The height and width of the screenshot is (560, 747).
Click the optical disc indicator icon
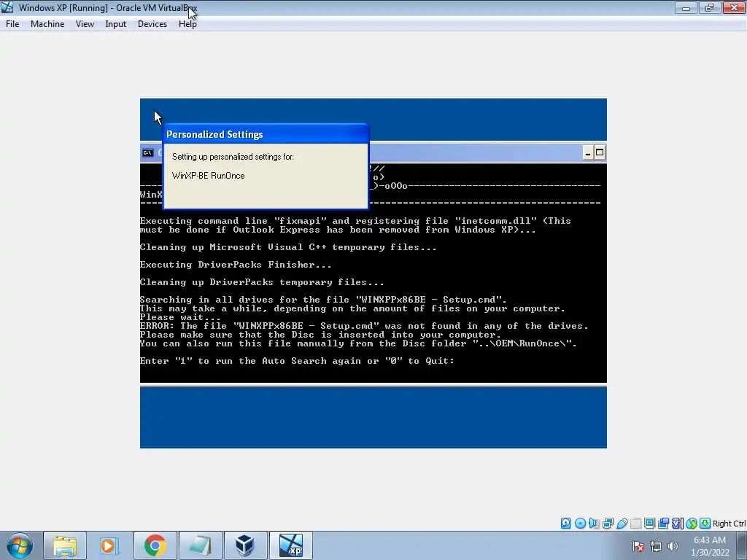pos(580,524)
